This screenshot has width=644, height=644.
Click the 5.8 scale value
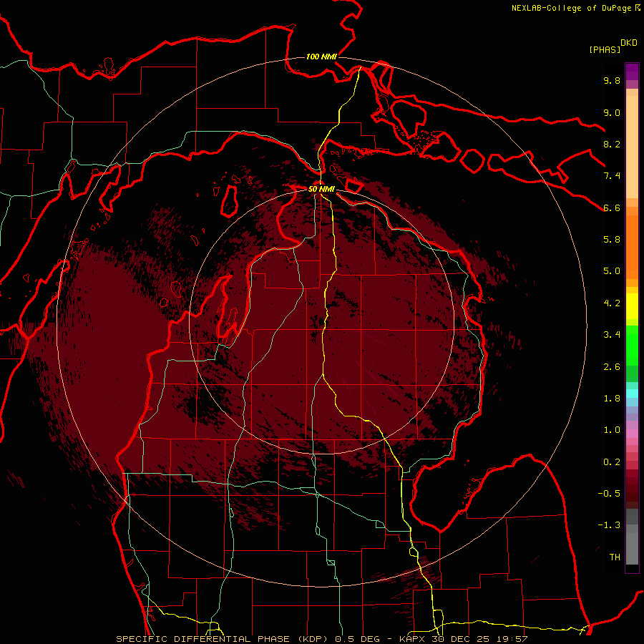(x=612, y=240)
